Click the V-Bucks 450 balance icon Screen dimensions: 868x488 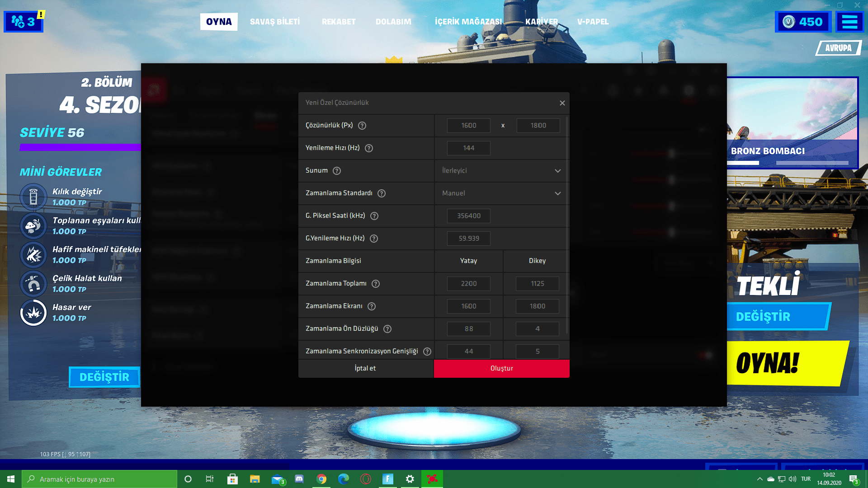pyautogui.click(x=803, y=22)
